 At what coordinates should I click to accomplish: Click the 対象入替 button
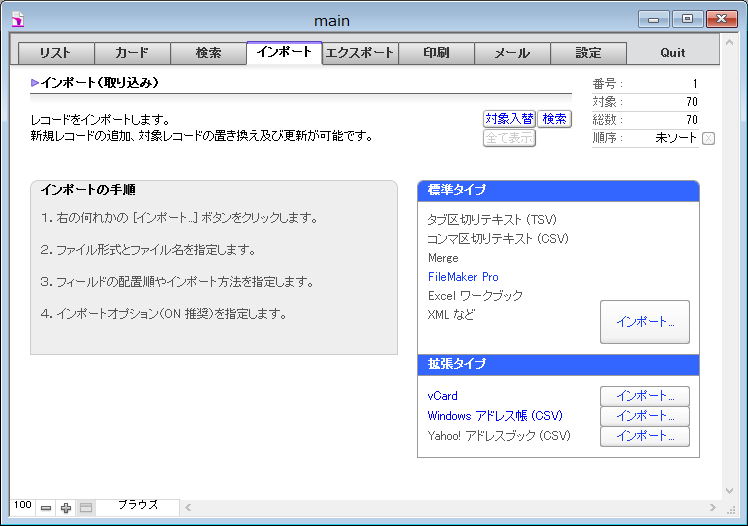pyautogui.click(x=509, y=119)
